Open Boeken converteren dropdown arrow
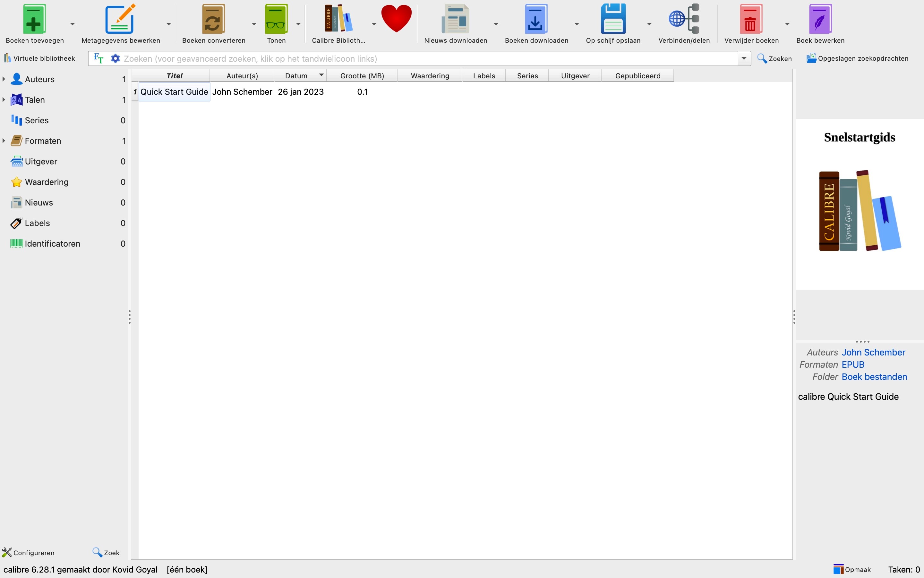The image size is (924, 578). point(254,24)
